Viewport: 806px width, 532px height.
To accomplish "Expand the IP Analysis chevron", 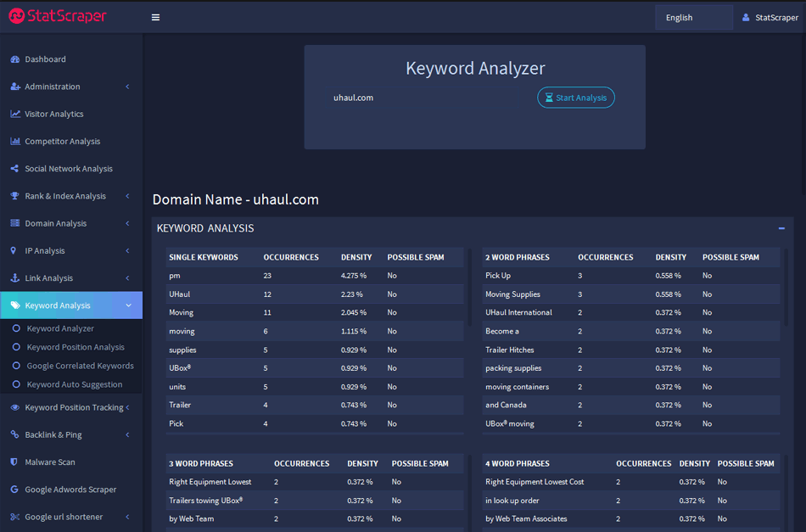I will tap(127, 250).
